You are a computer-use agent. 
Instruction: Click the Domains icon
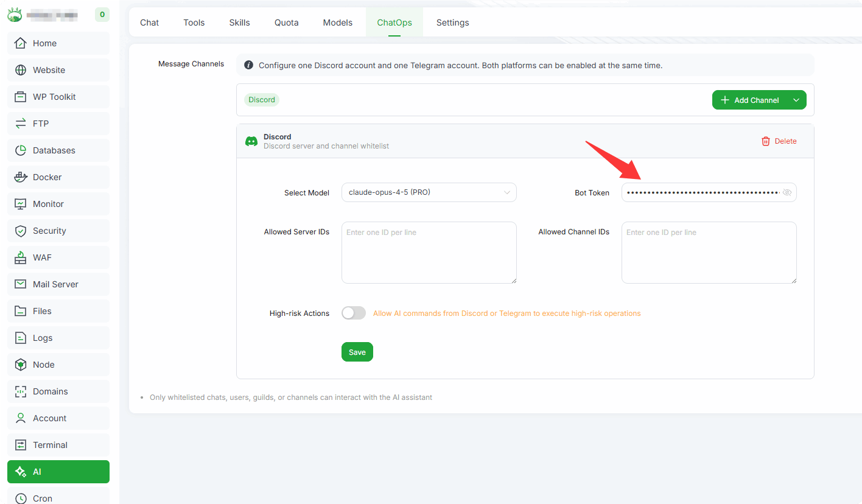pyautogui.click(x=21, y=391)
